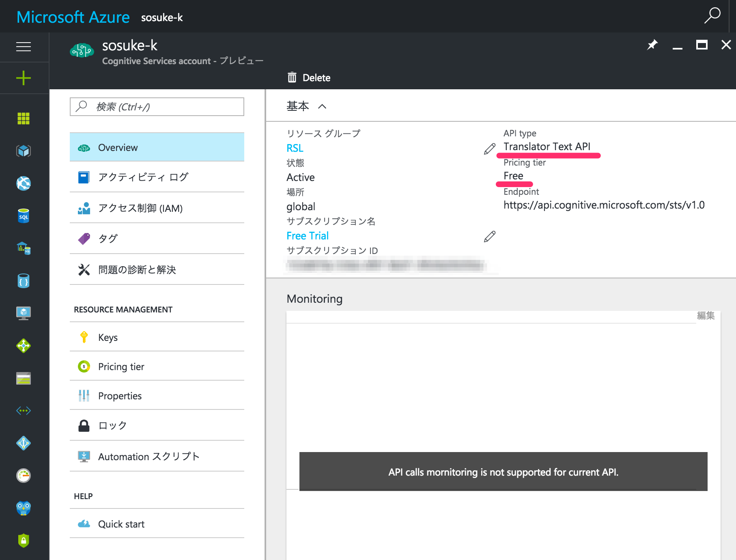Open Quick start under Help

pyautogui.click(x=157, y=524)
